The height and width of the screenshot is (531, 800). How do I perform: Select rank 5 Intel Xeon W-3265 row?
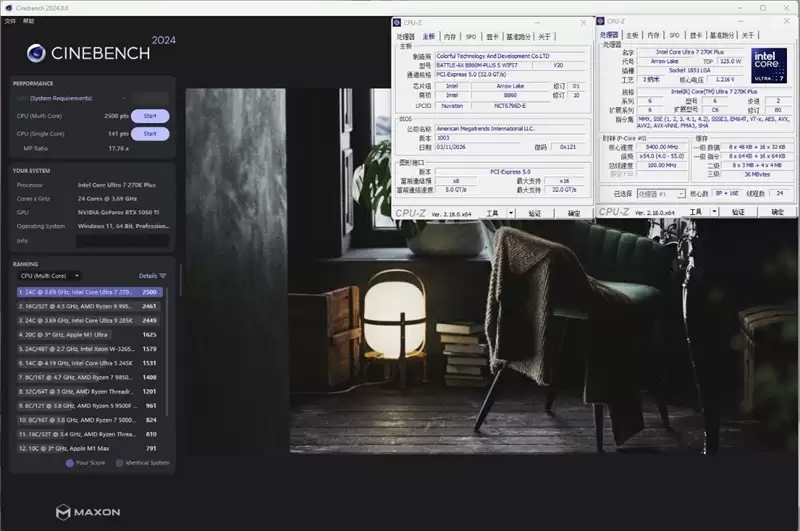(90, 349)
